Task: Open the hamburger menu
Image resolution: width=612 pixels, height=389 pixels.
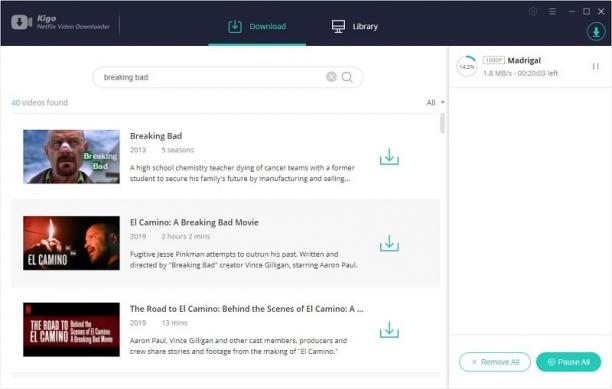Action: (x=552, y=12)
